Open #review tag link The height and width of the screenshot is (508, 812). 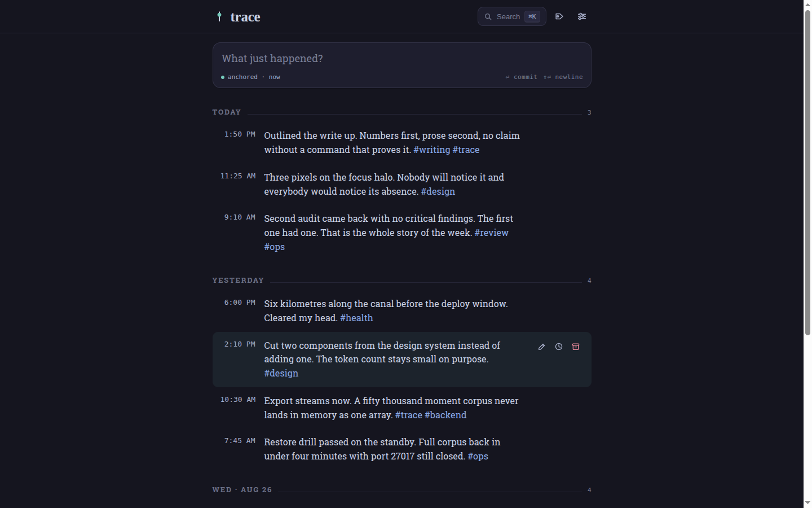(492, 233)
